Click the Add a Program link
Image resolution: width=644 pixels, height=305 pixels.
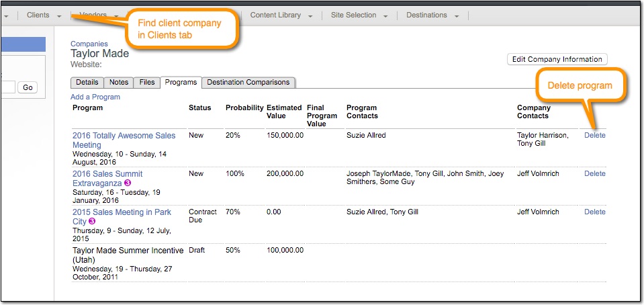[95, 97]
